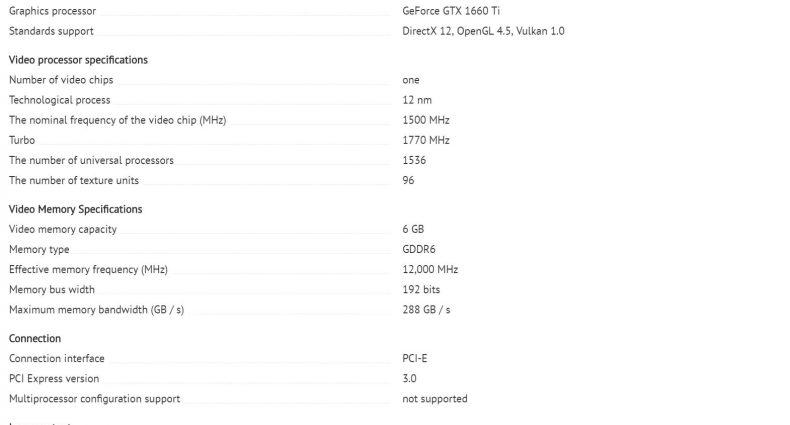Viewport: 790px width, 425px height.
Task: Click the Effective memory frequency label
Action: pos(88,269)
